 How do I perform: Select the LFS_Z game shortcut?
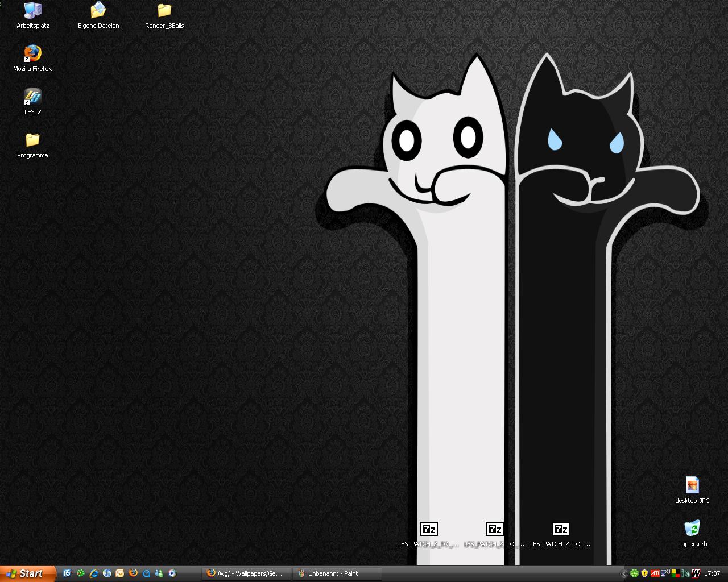[32, 102]
